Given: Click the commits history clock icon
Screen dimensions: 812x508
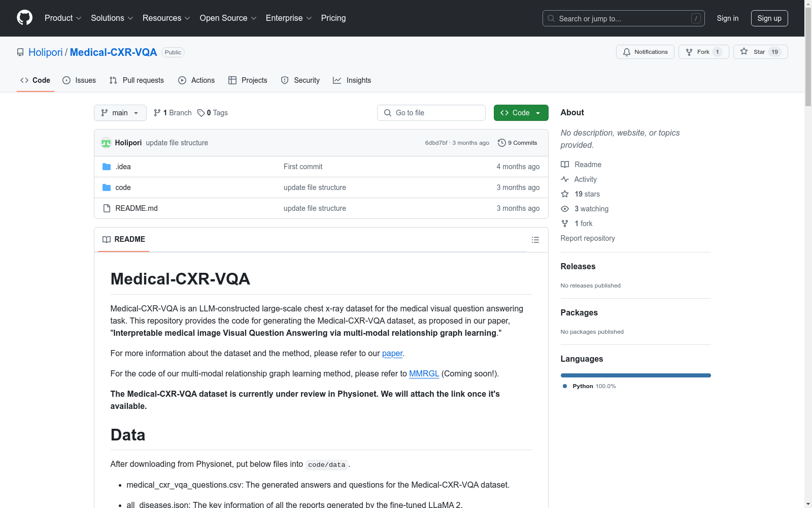Looking at the screenshot, I should [502, 143].
